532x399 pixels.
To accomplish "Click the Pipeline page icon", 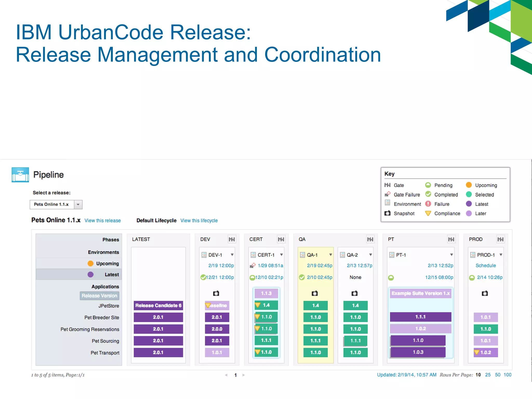I will (x=20, y=175).
